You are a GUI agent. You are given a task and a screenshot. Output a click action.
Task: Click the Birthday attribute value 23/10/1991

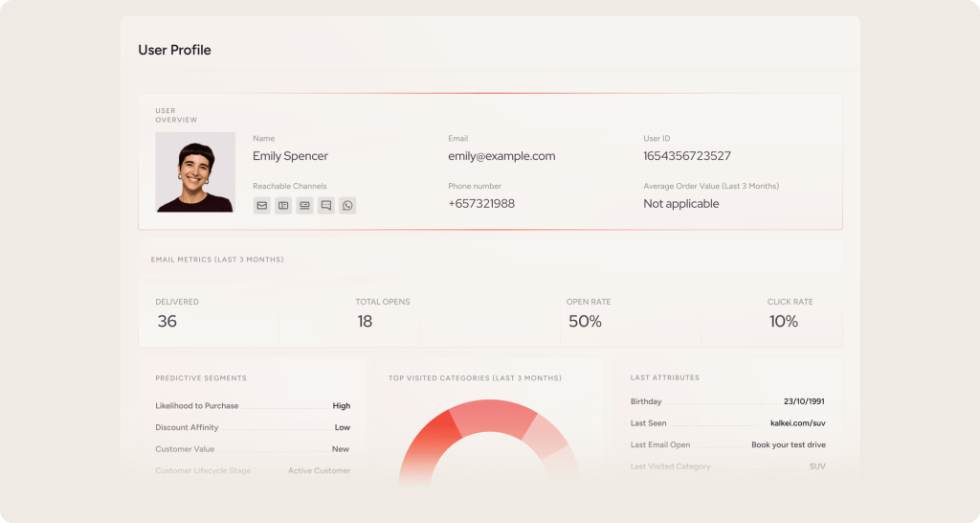[804, 402]
